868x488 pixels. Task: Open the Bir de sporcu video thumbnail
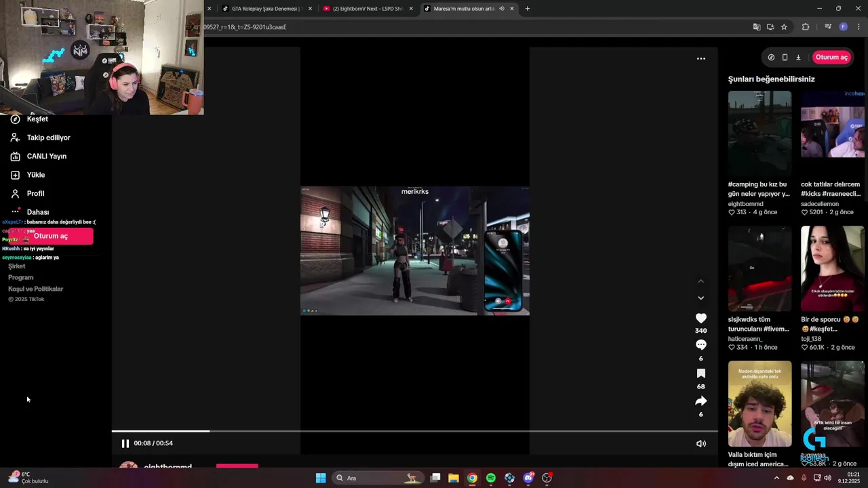tap(832, 268)
